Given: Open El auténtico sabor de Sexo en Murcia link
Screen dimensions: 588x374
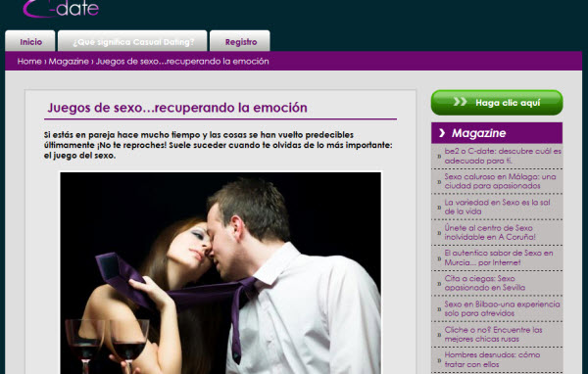Looking at the screenshot, I should [x=499, y=257].
